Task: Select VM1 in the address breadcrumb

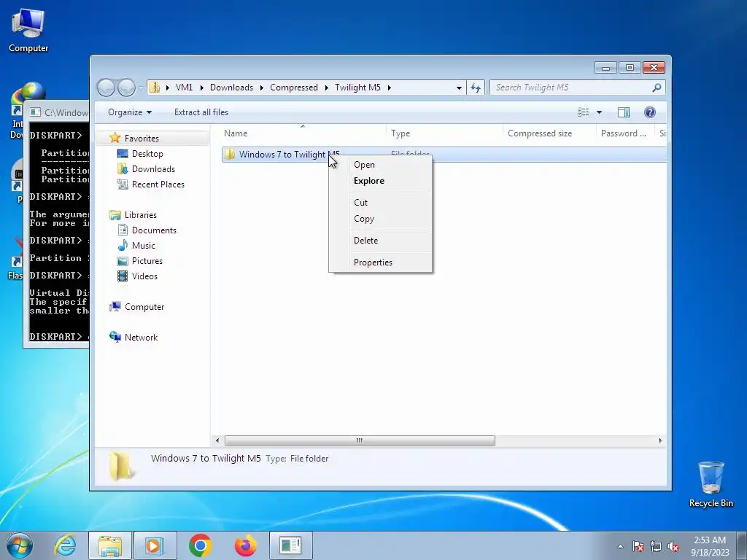Action: [x=184, y=87]
